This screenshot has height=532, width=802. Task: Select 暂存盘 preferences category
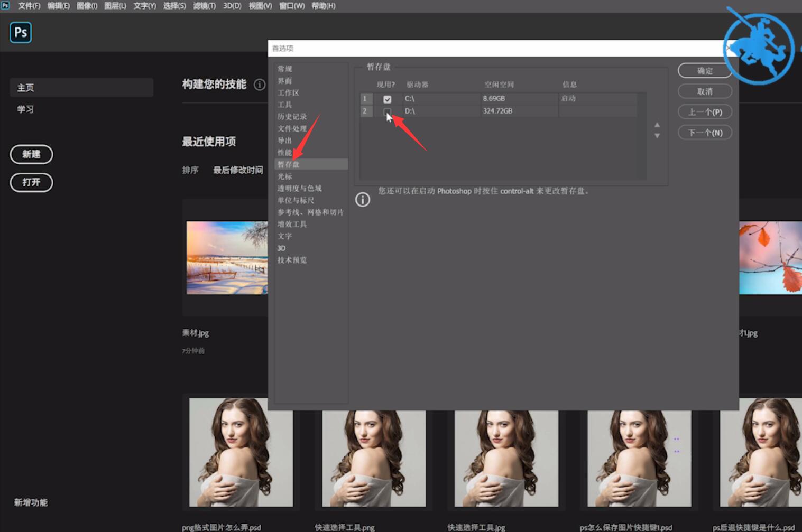[x=311, y=164]
